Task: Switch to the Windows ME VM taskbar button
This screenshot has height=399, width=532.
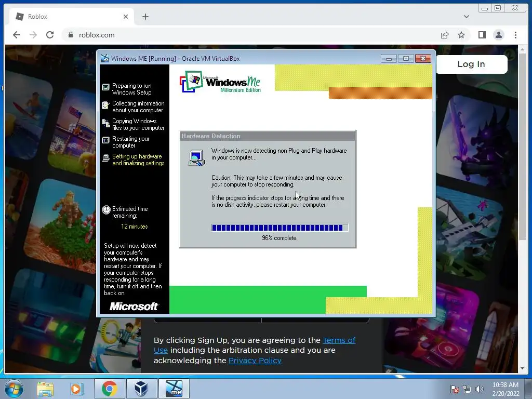Action: 174,389
